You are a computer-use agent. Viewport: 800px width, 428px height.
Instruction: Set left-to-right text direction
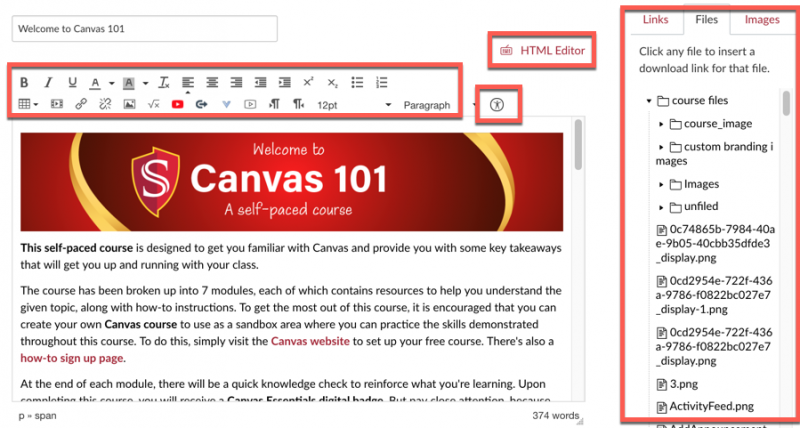coord(274,105)
